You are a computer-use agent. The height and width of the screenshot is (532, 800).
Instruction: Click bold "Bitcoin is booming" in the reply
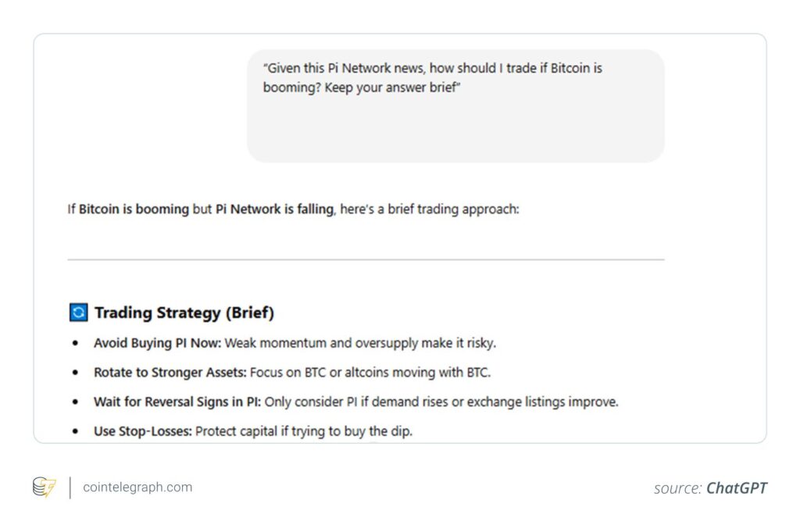coord(134,209)
